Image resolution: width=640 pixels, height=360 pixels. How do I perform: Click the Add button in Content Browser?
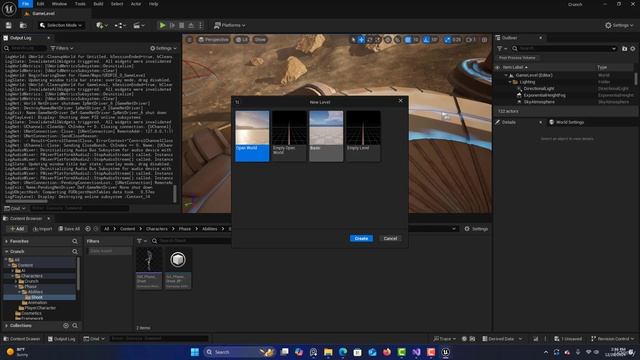pyautogui.click(x=17, y=229)
